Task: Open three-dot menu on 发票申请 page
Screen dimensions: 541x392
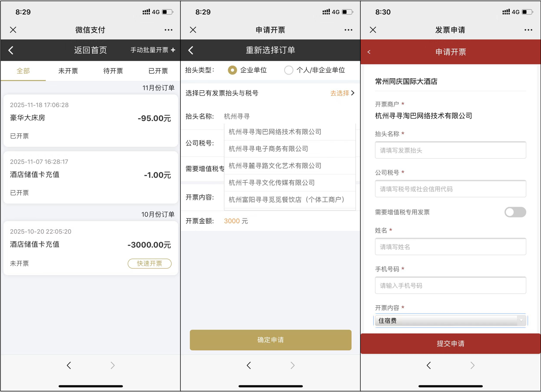Action: 528,30
